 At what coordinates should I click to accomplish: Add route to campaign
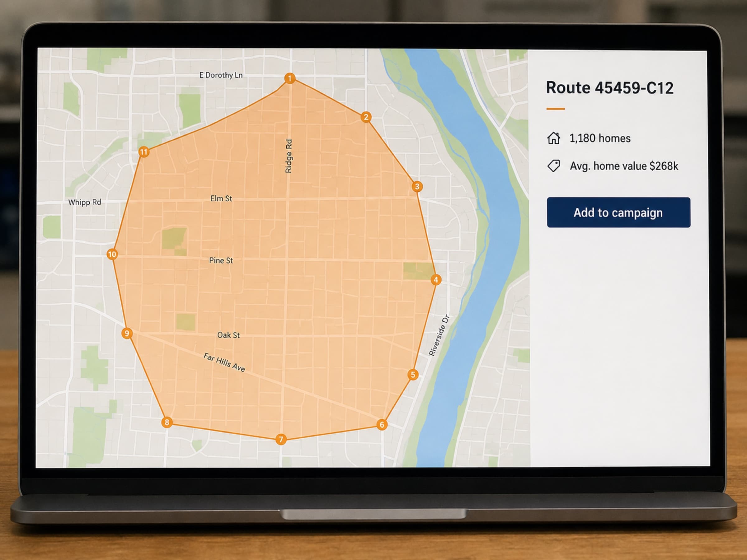(618, 212)
